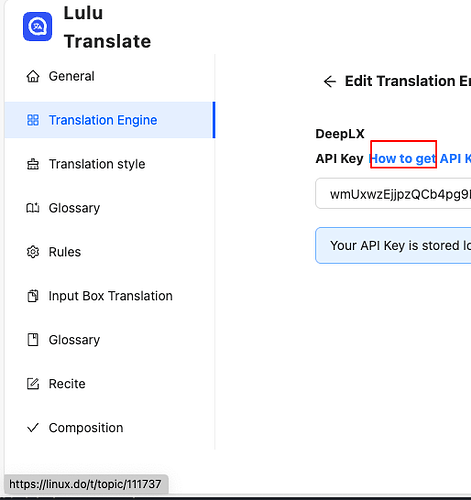This screenshot has width=471, height=500.
Task: Click the Input Box Translation clipboard icon
Action: 33,296
